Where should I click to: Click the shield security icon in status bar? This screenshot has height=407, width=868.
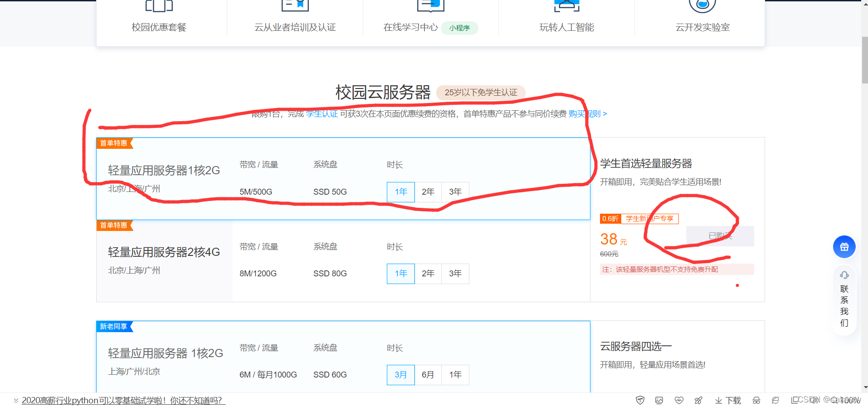[x=640, y=400]
